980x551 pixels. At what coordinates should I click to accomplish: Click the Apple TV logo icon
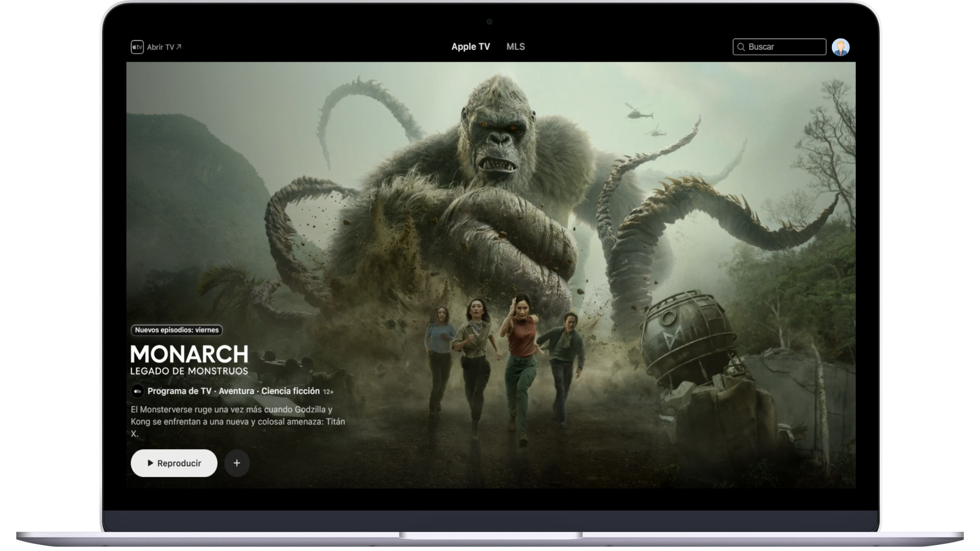(137, 47)
